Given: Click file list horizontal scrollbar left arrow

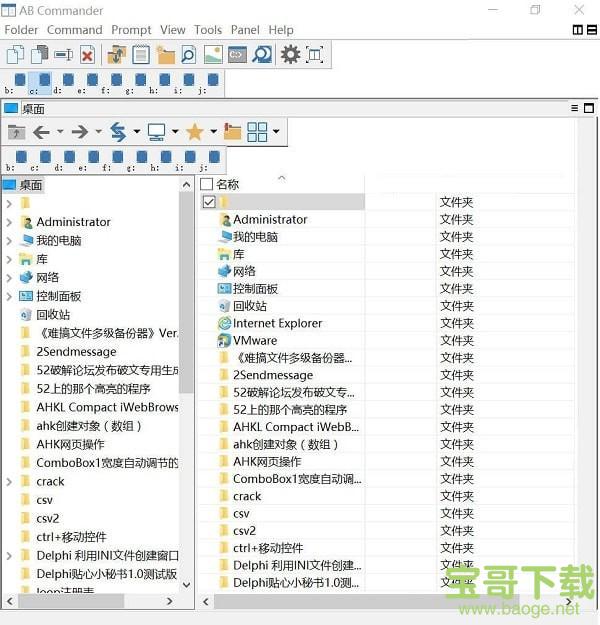Looking at the screenshot, I should [x=206, y=601].
